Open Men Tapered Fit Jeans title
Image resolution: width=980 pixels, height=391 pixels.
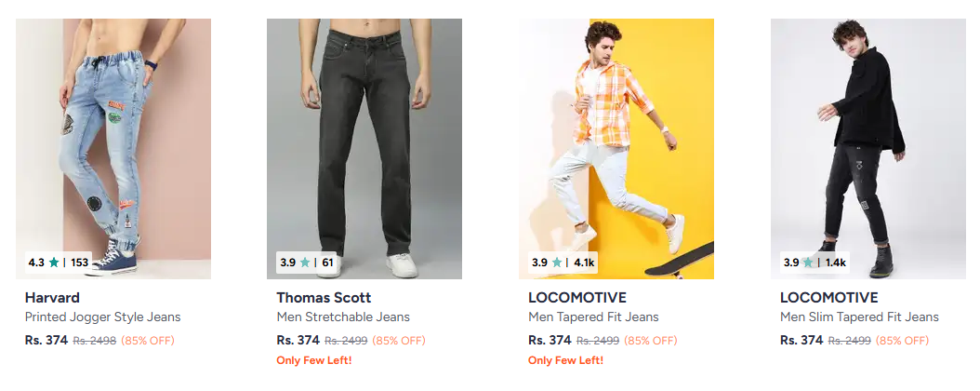[593, 317]
